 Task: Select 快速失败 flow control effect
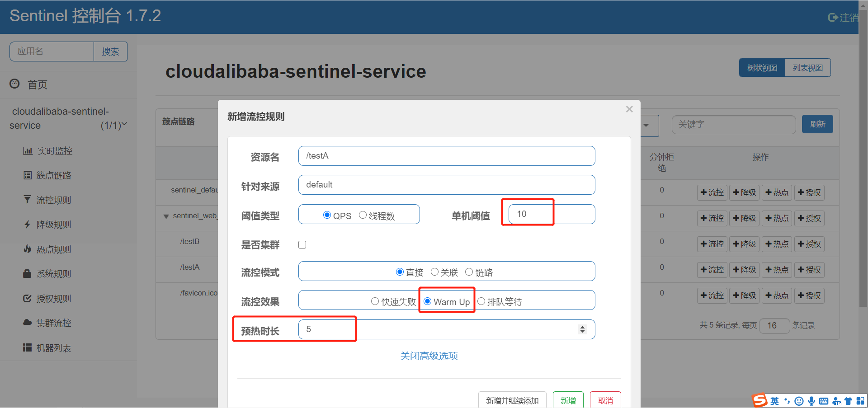375,301
